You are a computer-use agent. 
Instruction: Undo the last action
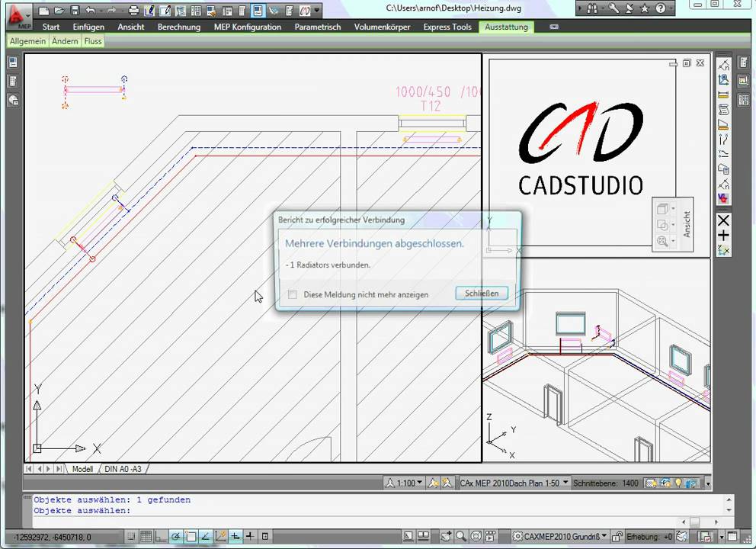[x=90, y=10]
